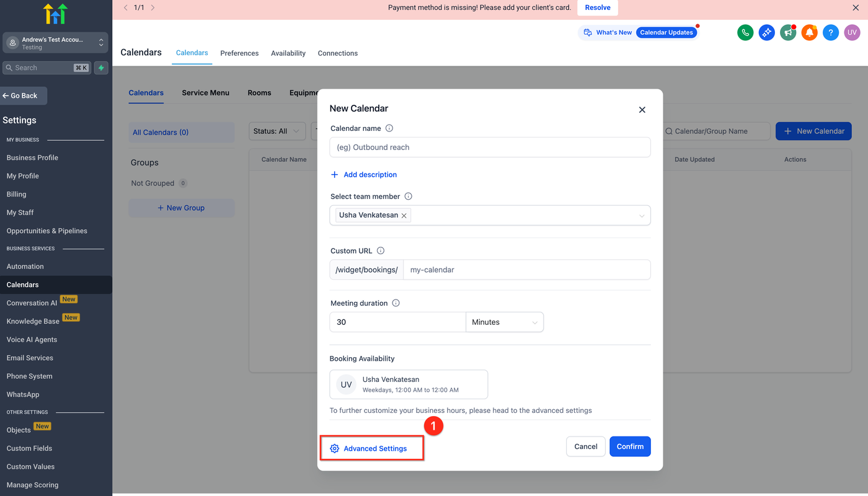Open the Status: All filter dropdown
868x496 pixels.
[x=278, y=131]
